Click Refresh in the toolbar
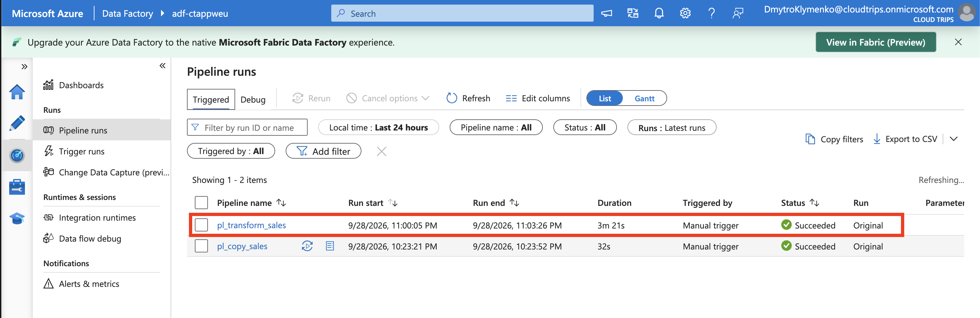The width and height of the screenshot is (980, 318). (468, 98)
